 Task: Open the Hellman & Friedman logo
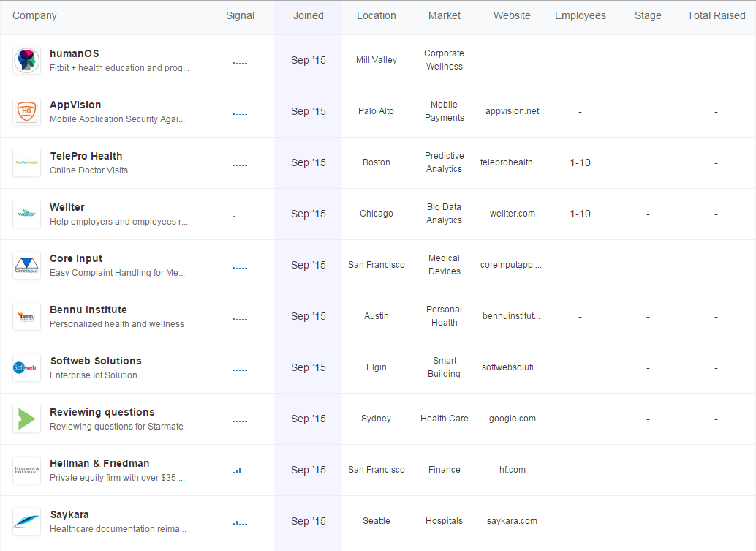[27, 470]
